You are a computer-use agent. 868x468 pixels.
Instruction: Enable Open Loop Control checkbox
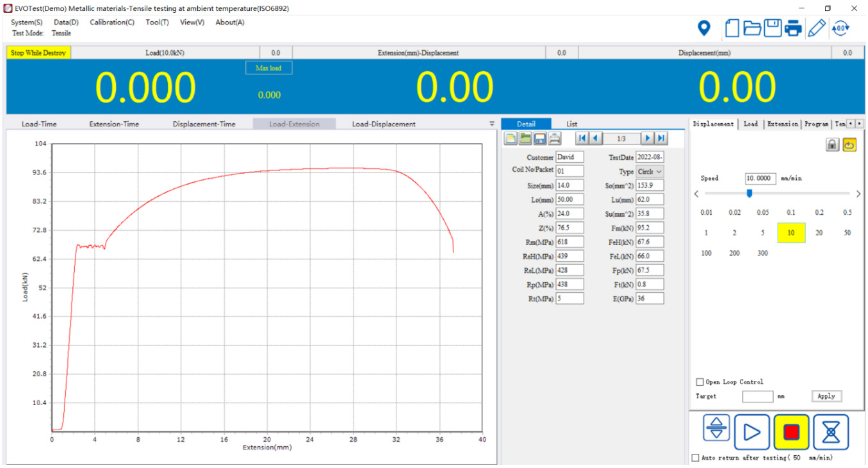click(700, 382)
